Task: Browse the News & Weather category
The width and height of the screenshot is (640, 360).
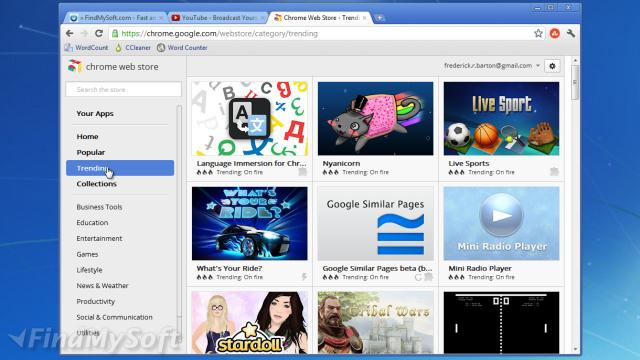Action: click(102, 286)
